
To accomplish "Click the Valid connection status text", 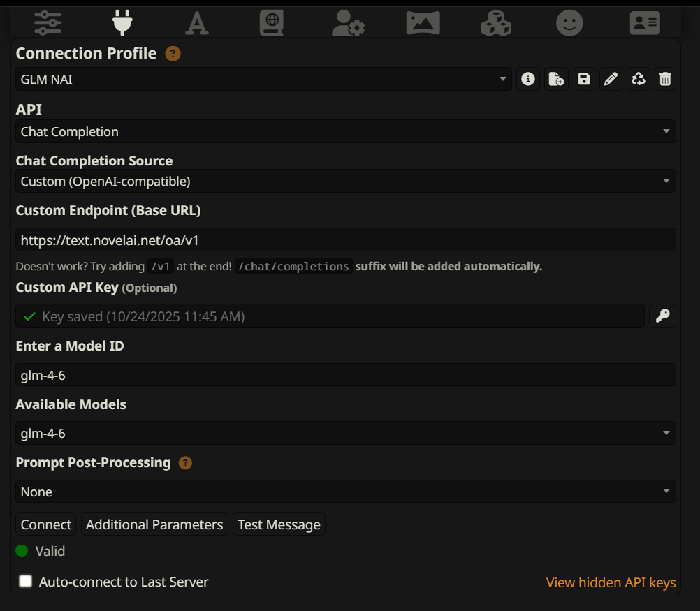I will click(x=50, y=551).
